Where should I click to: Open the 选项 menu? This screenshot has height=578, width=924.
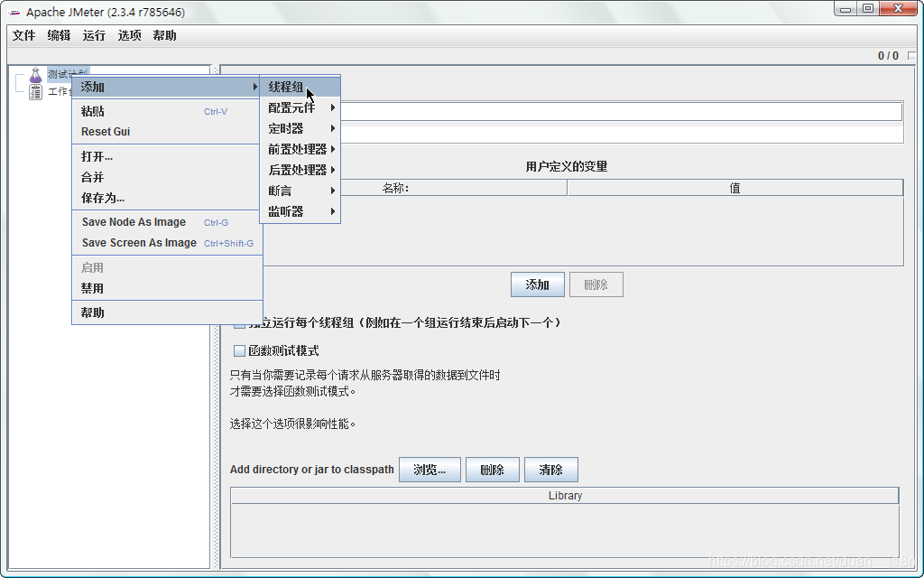click(130, 35)
